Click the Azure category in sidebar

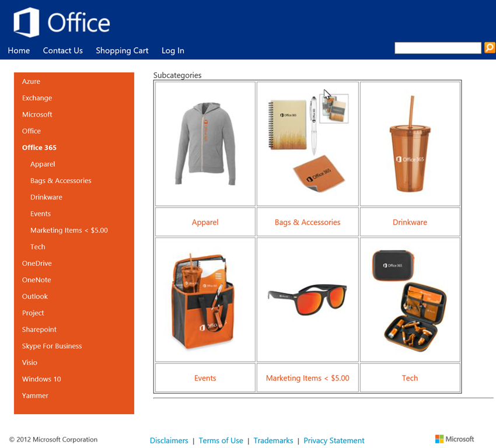point(31,82)
